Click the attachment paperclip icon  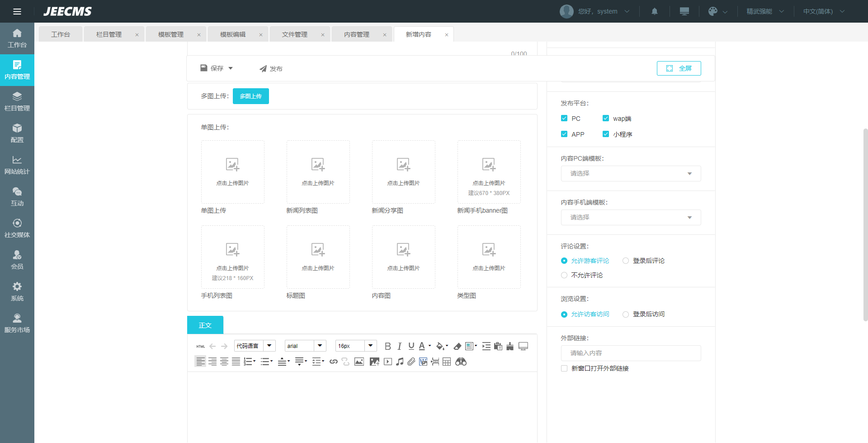pyautogui.click(x=411, y=362)
